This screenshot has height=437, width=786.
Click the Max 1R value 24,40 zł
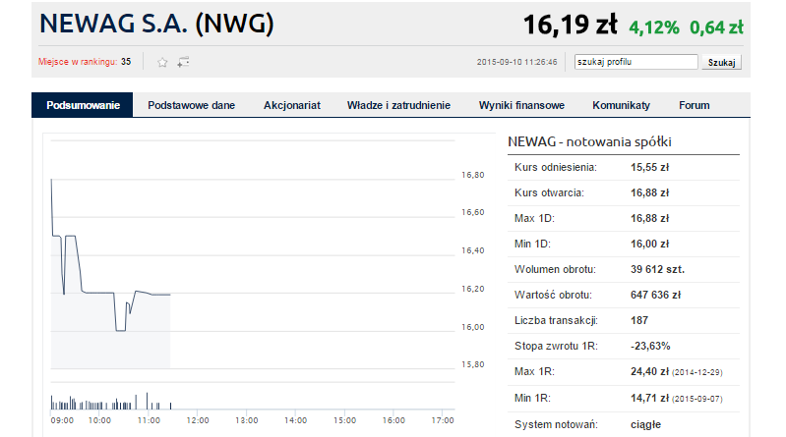click(x=650, y=371)
